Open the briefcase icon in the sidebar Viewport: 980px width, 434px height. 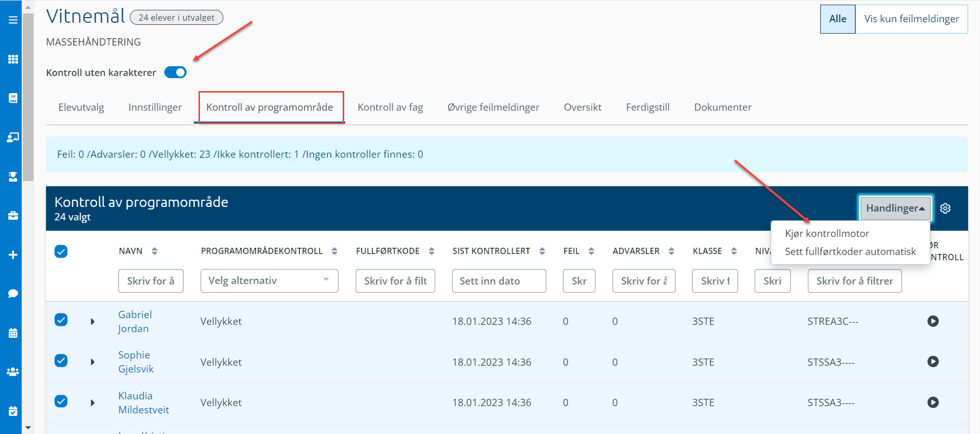[x=13, y=216]
